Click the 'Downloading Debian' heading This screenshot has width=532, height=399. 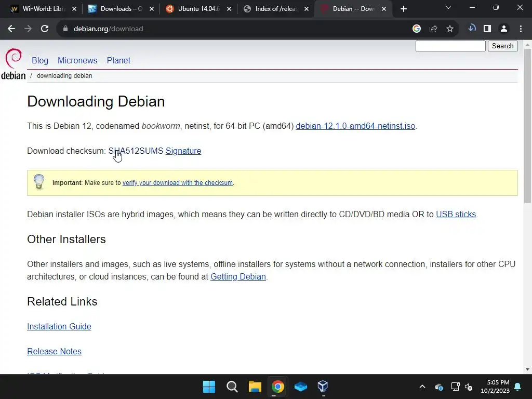point(96,101)
